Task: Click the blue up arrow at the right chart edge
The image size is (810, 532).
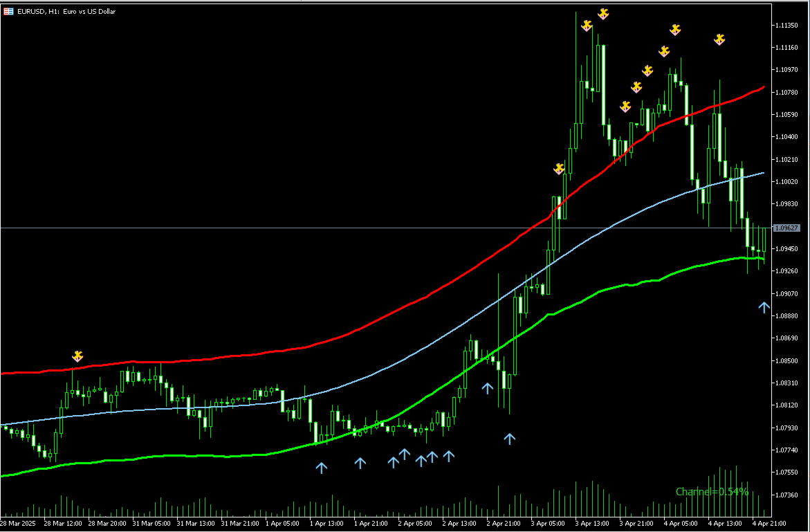Action: (x=764, y=308)
